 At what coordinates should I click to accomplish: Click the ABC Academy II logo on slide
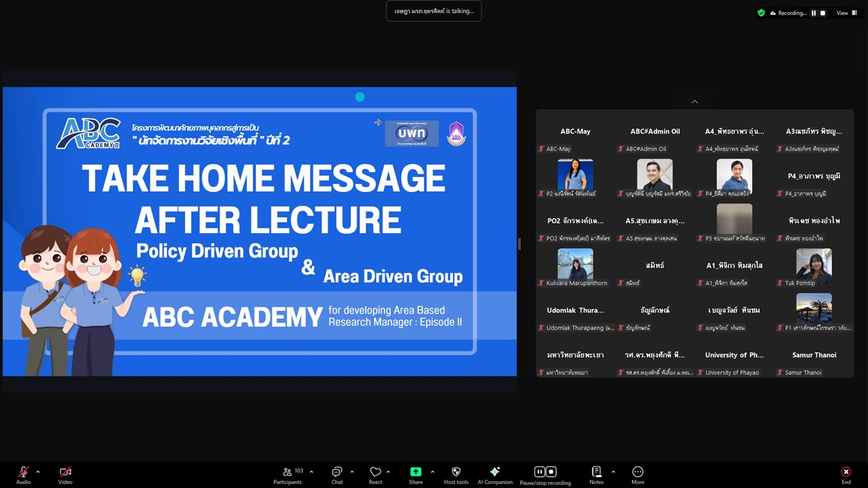[x=89, y=133]
